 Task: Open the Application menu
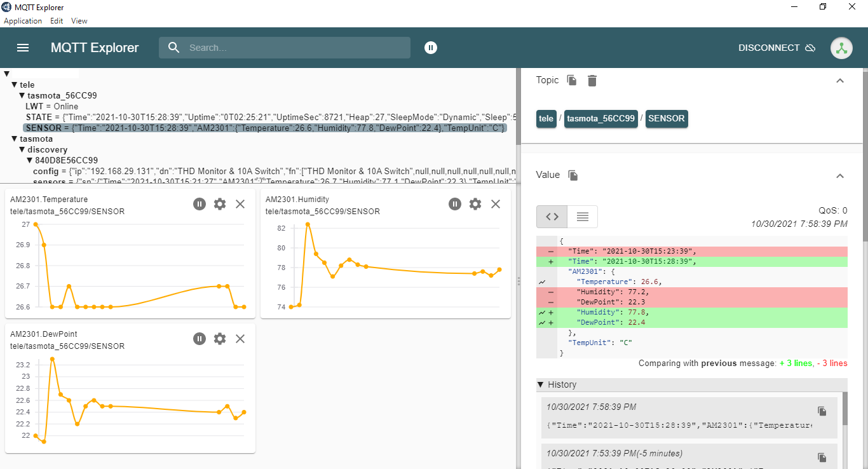[x=23, y=21]
